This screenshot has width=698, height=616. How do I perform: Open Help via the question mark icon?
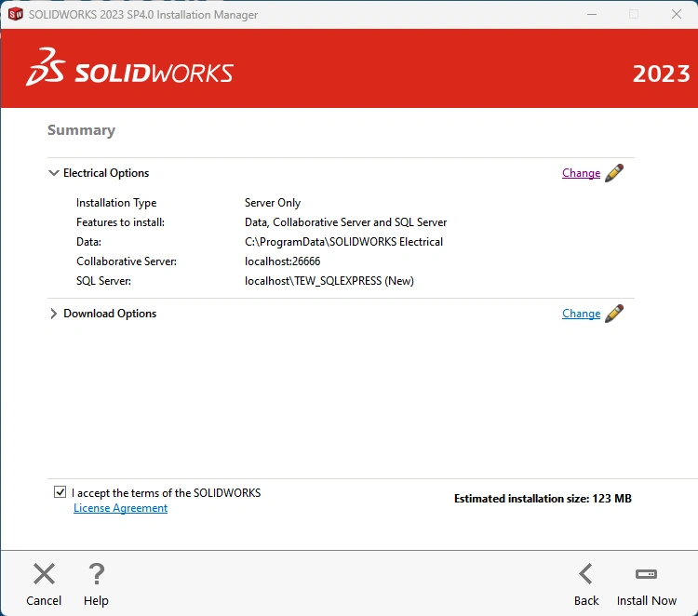[x=96, y=574]
